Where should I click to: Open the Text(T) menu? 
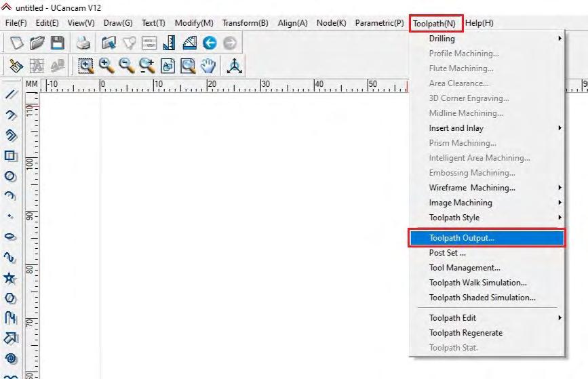coord(153,23)
